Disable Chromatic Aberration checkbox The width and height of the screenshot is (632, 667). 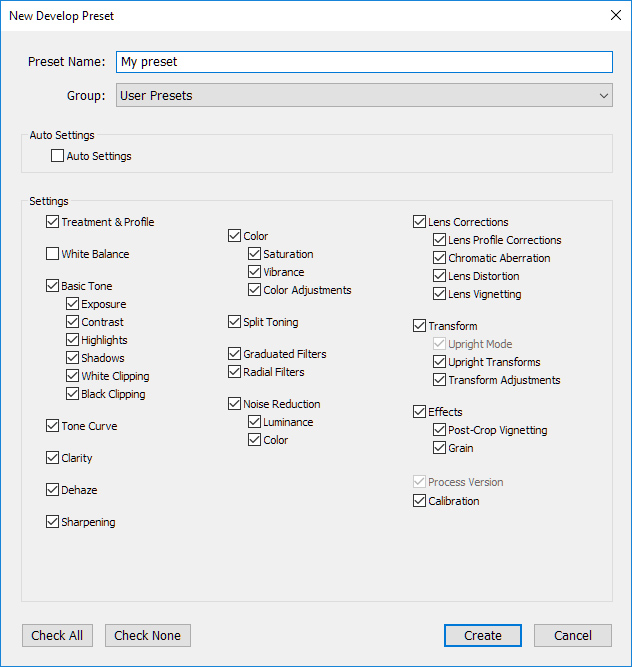coord(440,258)
